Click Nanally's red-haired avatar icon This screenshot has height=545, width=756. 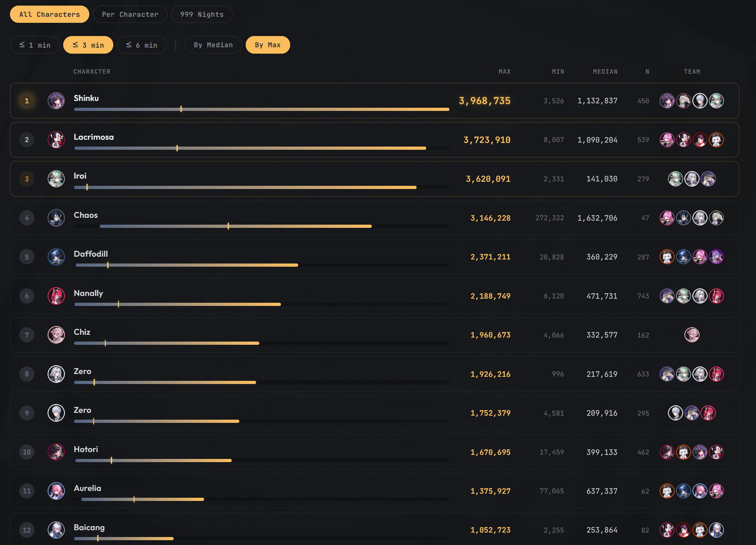click(x=56, y=296)
